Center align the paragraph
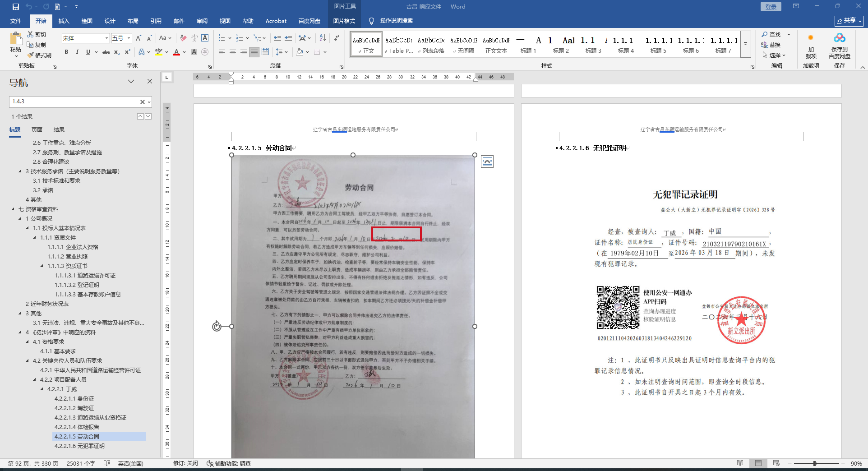The height and width of the screenshot is (471, 868). (232, 52)
